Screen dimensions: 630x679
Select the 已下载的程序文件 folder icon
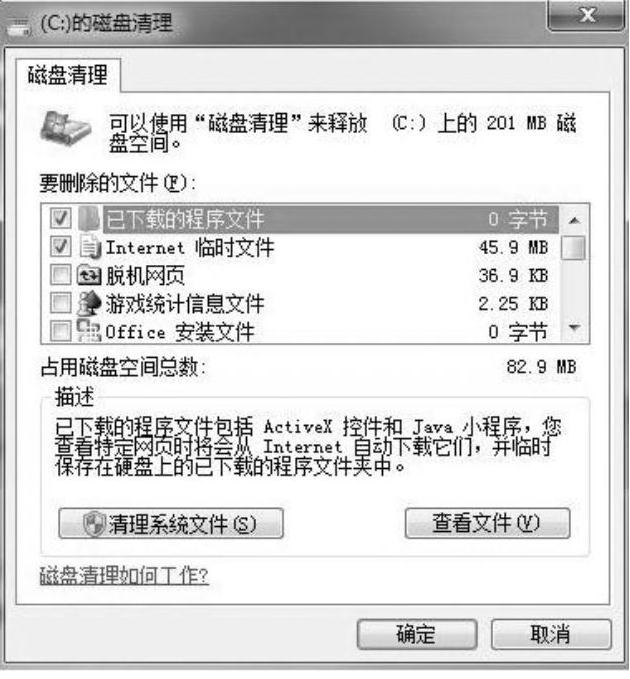click(89, 219)
